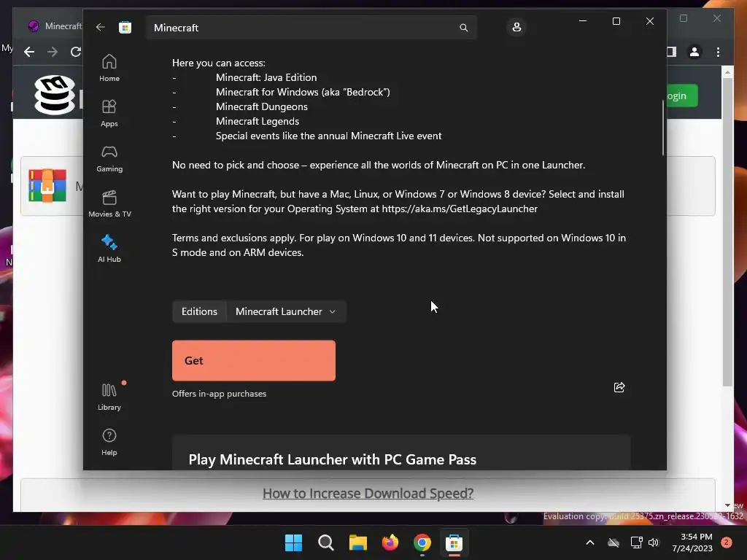Open Apps in the Store sidebar
Image resolution: width=747 pixels, height=560 pixels.
tap(109, 113)
